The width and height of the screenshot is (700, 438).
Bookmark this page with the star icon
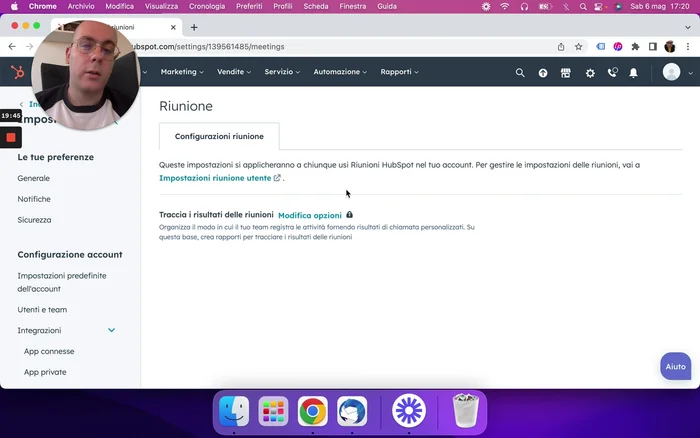[x=579, y=46]
